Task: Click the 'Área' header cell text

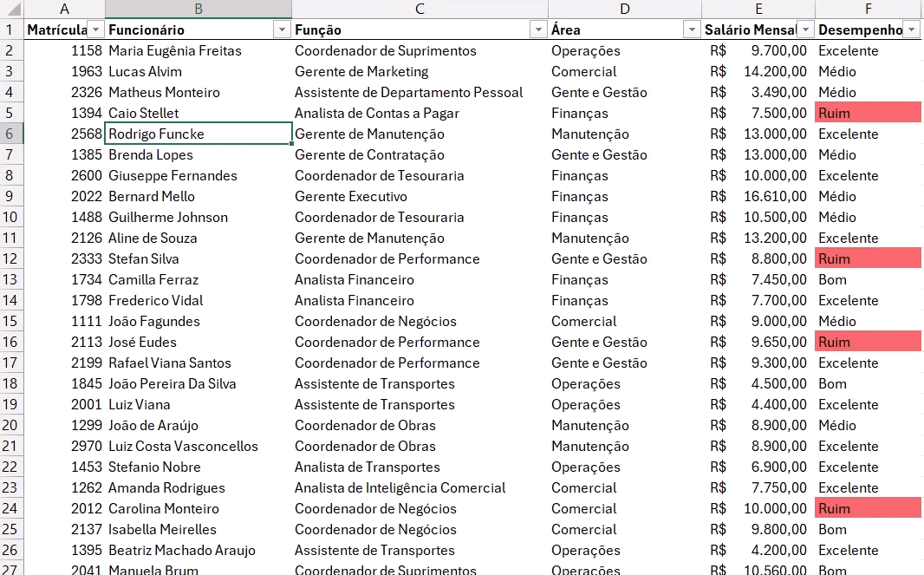Action: pyautogui.click(x=566, y=30)
